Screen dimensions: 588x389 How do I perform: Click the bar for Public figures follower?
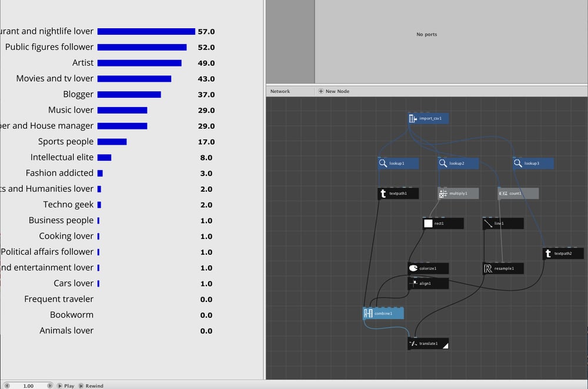(x=142, y=47)
